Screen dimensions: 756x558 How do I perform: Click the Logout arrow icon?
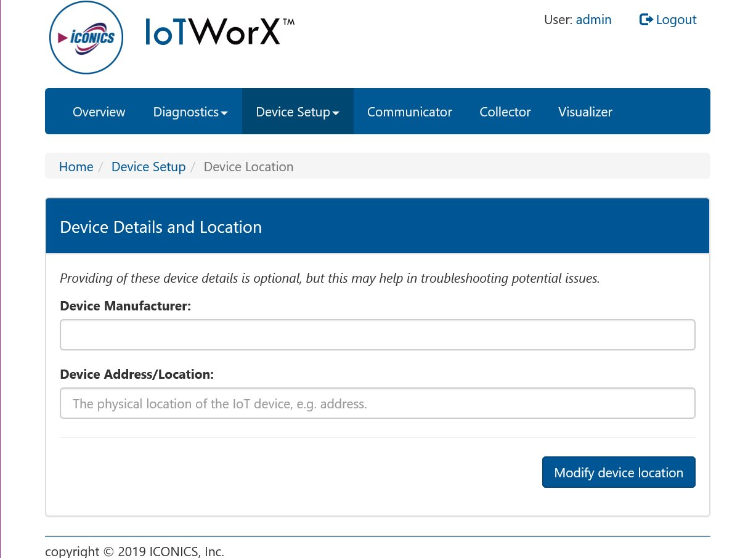[x=646, y=20]
